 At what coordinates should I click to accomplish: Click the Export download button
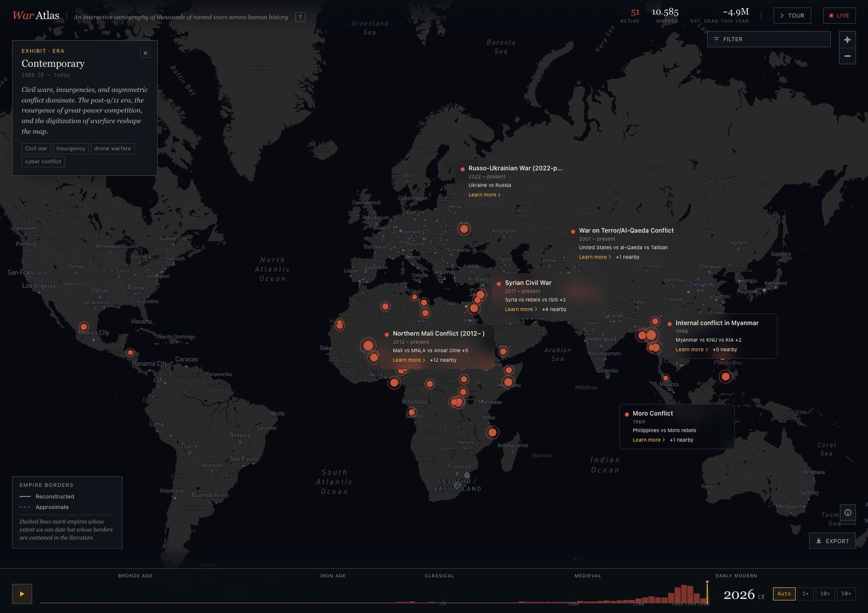[832, 541]
